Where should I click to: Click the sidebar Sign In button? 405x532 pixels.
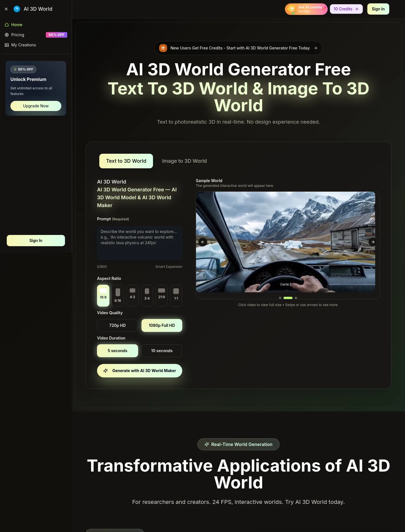pyautogui.click(x=36, y=241)
